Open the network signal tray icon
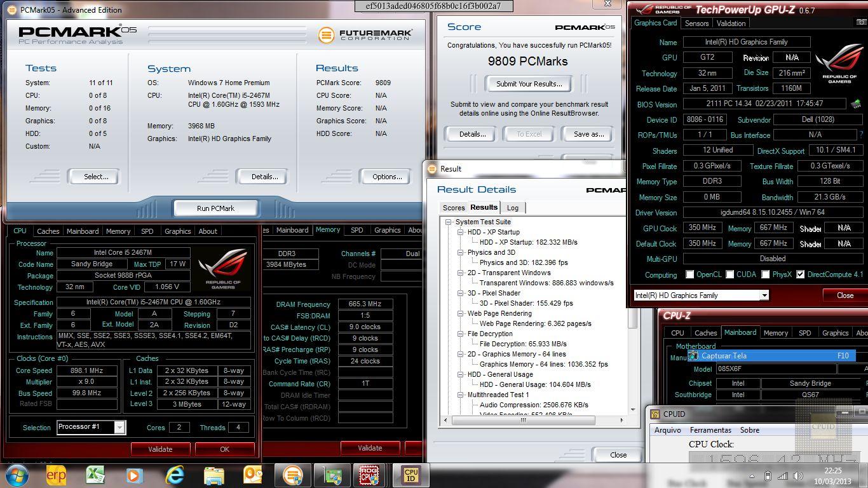The image size is (868, 488). click(782, 476)
